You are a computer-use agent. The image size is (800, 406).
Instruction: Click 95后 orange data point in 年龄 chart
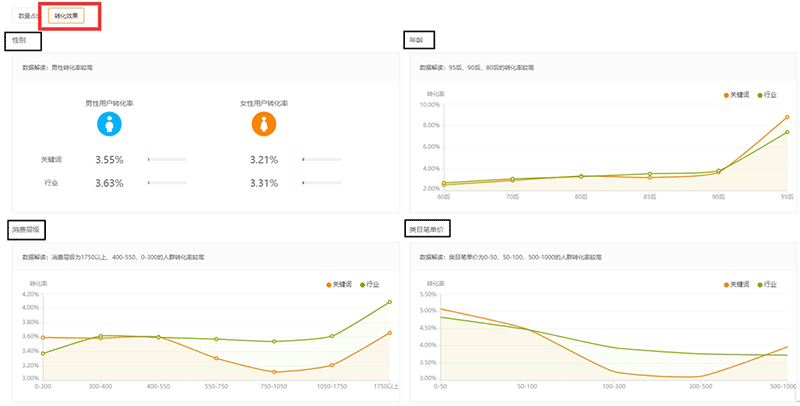pyautogui.click(x=787, y=117)
